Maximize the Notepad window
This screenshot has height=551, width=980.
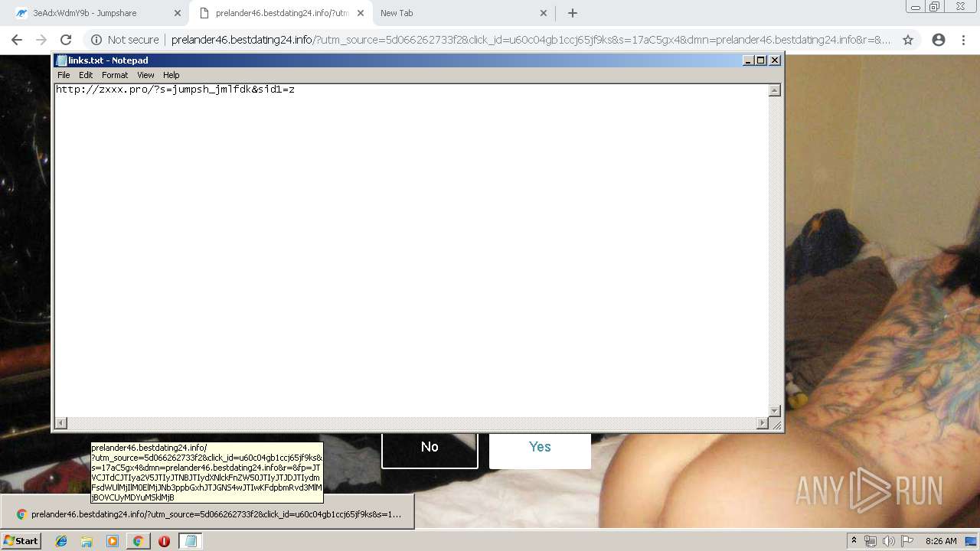click(x=761, y=60)
